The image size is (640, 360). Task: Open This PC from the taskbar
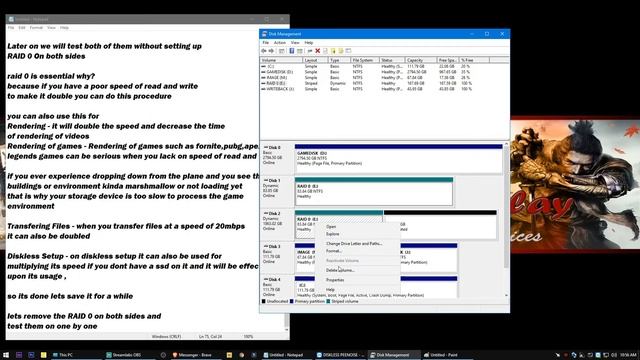(x=62, y=355)
